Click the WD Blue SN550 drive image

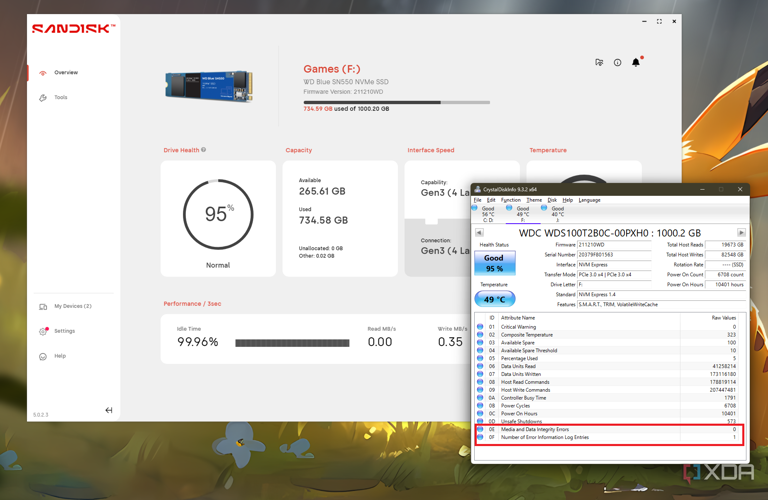pos(209,86)
